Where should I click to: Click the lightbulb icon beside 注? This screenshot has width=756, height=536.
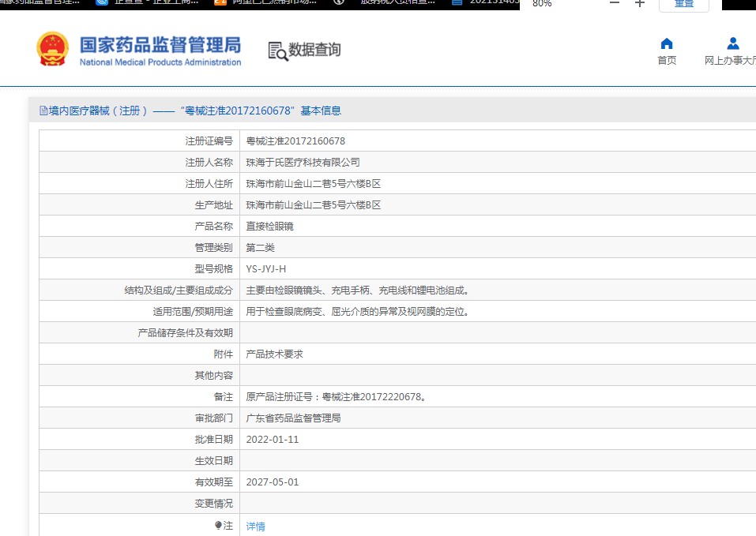(218, 526)
